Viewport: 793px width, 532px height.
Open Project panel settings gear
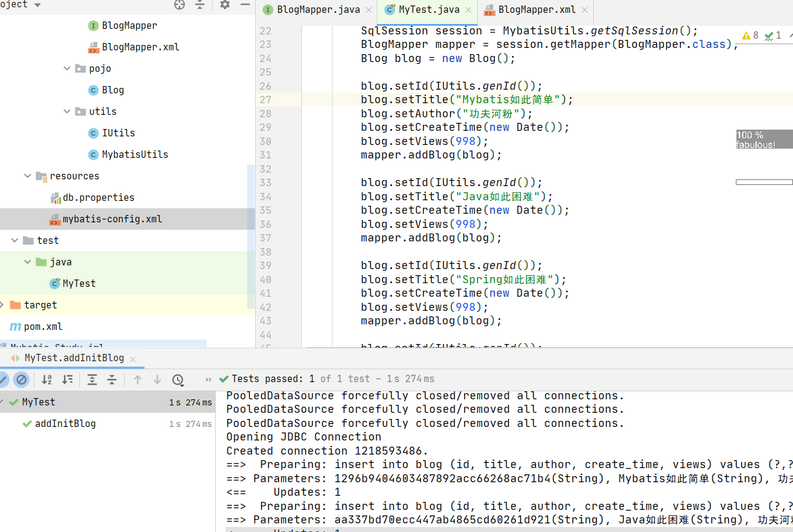point(225,5)
